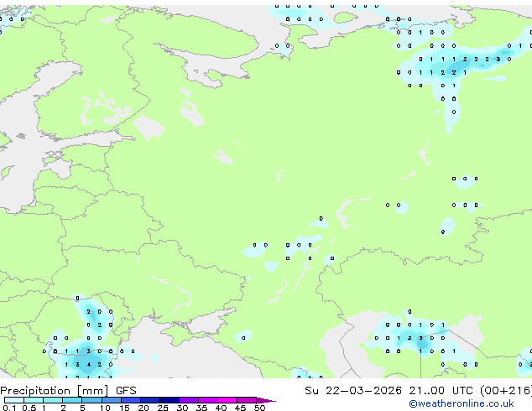Viewport: 532px width, 411px height.
Task: Click the '35' legend scale label
Action: [201, 408]
